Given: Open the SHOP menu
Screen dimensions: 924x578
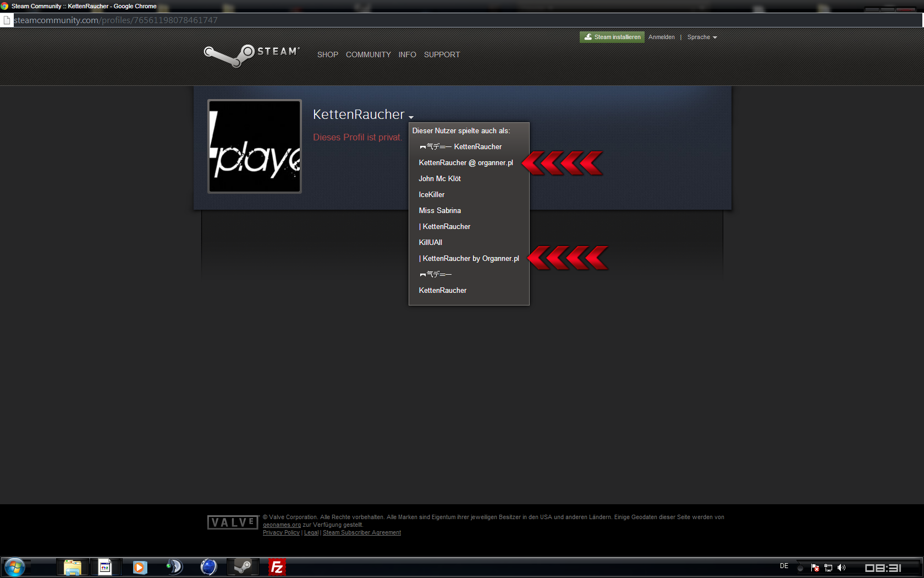Looking at the screenshot, I should [x=327, y=54].
